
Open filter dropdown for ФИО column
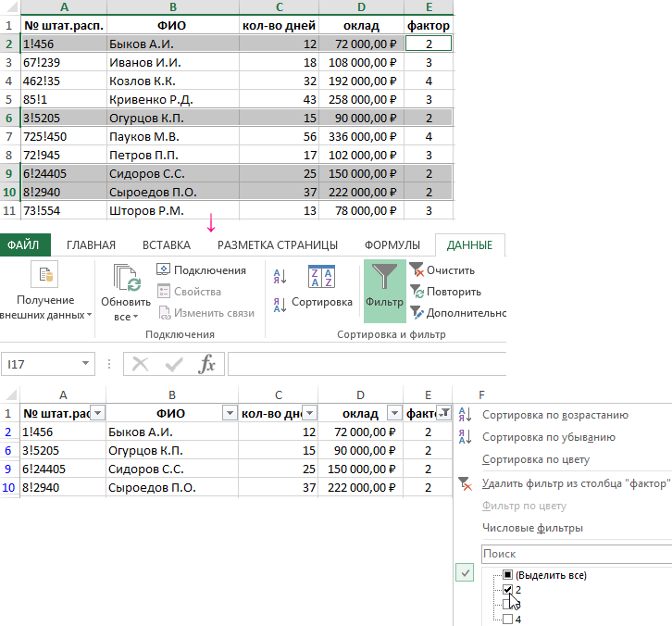click(228, 413)
